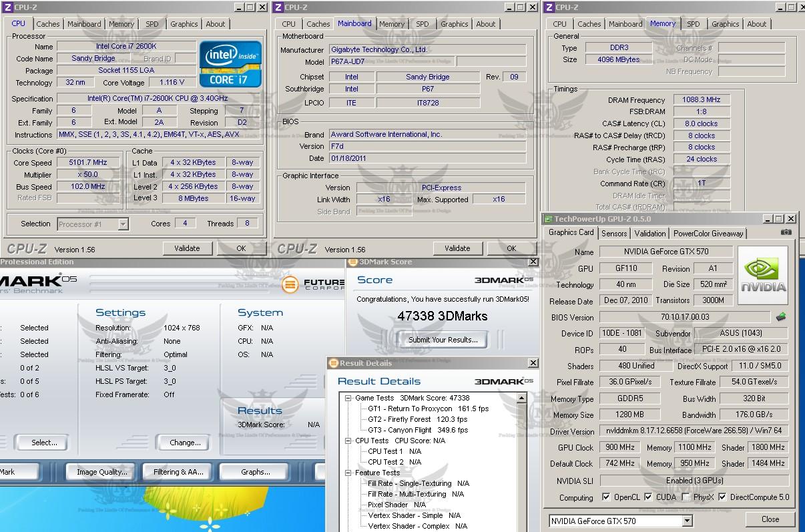Select GT3 - Canyon Flight result row
The width and height of the screenshot is (805, 532).
coord(418,430)
